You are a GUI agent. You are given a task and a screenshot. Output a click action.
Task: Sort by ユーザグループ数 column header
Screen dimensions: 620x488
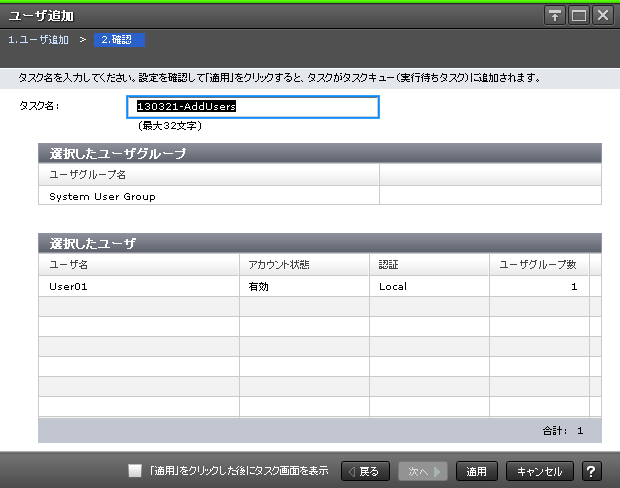(539, 265)
